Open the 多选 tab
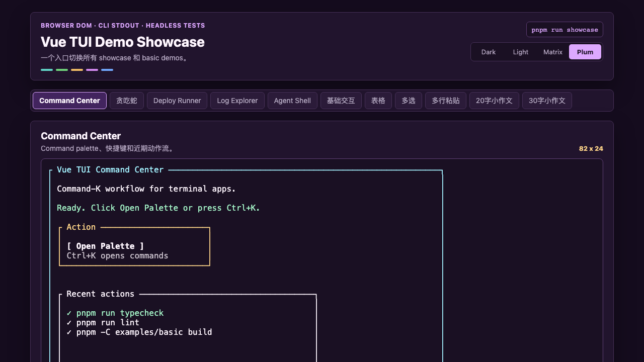This screenshot has height=362, width=644. point(409,101)
